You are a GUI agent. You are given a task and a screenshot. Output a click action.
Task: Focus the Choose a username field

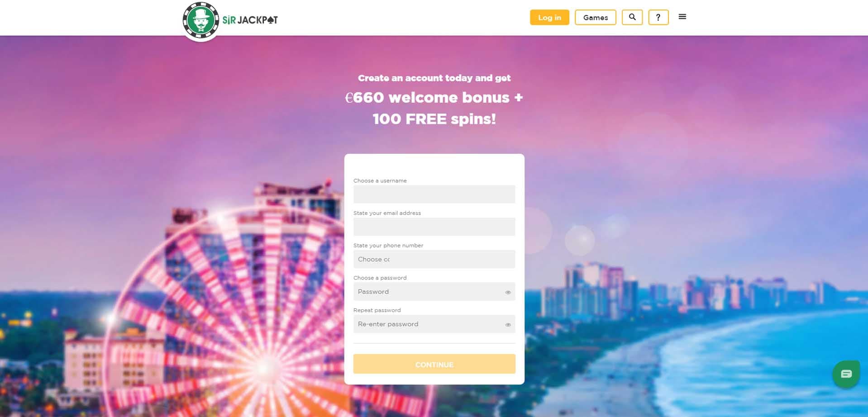click(434, 194)
